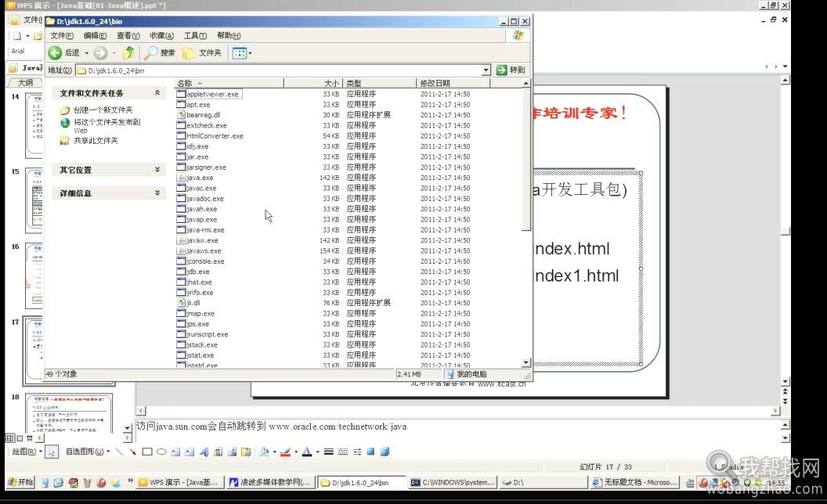Open 自选图形(U) autoshapes dropdown
Image resolution: width=827 pixels, height=504 pixels.
(88, 452)
